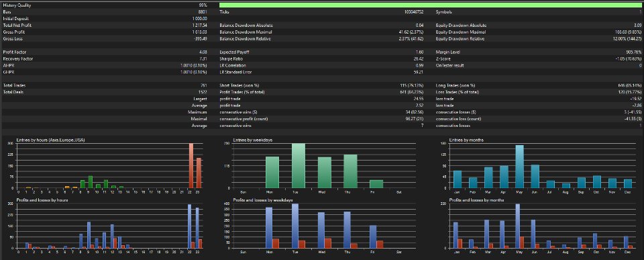Select the Total Net Profit label

pos(17,25)
